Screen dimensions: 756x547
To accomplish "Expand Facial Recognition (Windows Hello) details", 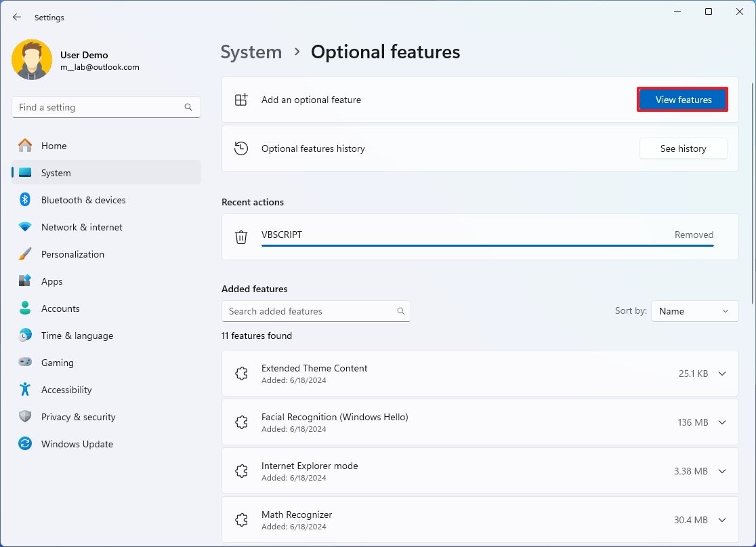I will pyautogui.click(x=722, y=422).
